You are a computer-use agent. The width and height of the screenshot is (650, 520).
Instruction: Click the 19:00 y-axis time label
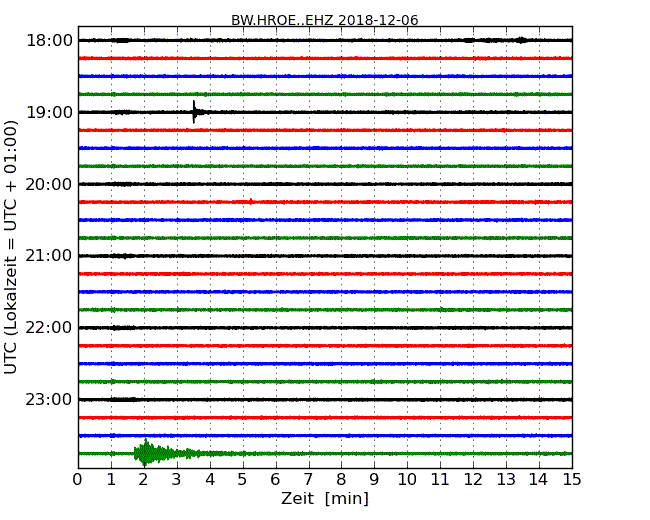[49, 112]
